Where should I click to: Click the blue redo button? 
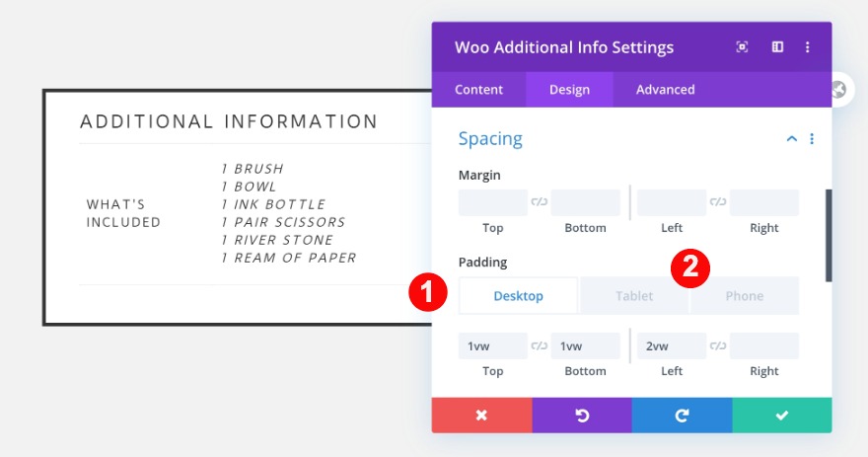point(682,416)
